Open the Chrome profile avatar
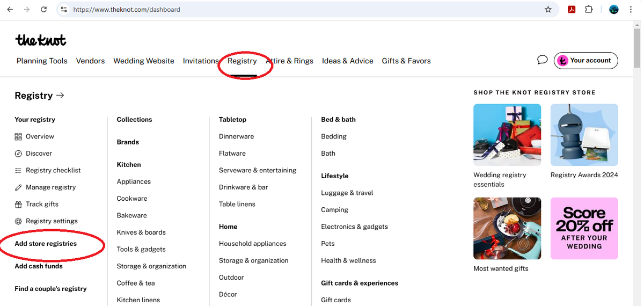This screenshot has height=306, width=644. (614, 10)
